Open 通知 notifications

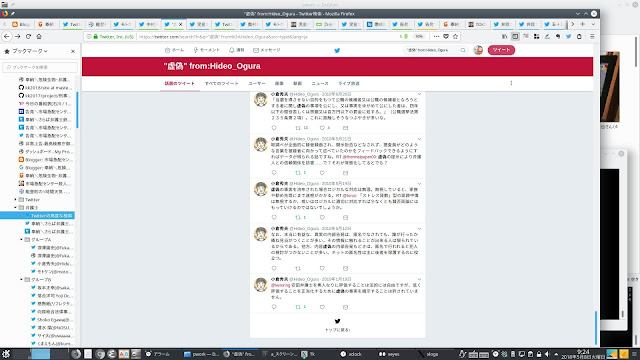pos(237,50)
